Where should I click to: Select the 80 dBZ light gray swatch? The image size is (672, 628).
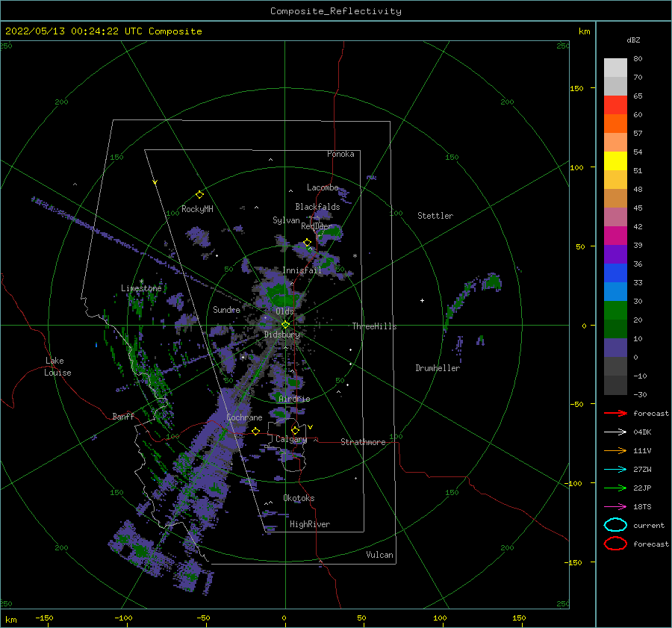click(x=615, y=68)
